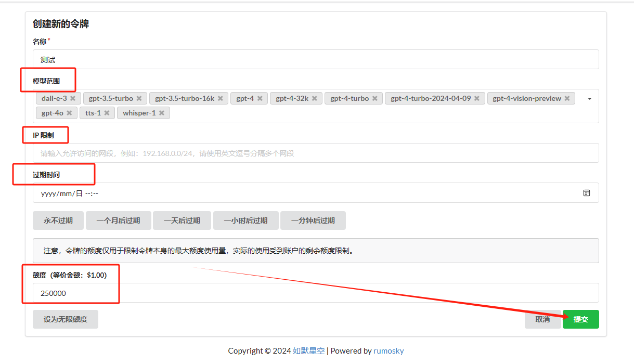Remove the gpt-3.5-turbo tag
Screen dimensions: 634x364
pyautogui.click(x=139, y=98)
